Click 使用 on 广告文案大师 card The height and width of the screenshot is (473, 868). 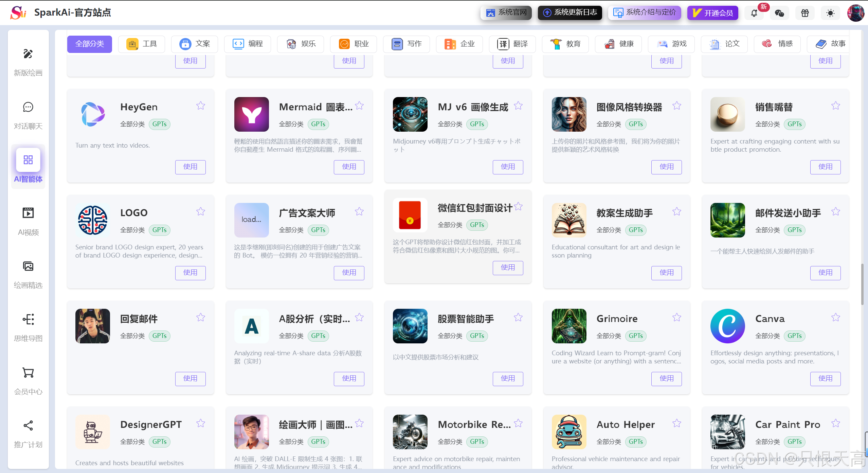(x=349, y=273)
